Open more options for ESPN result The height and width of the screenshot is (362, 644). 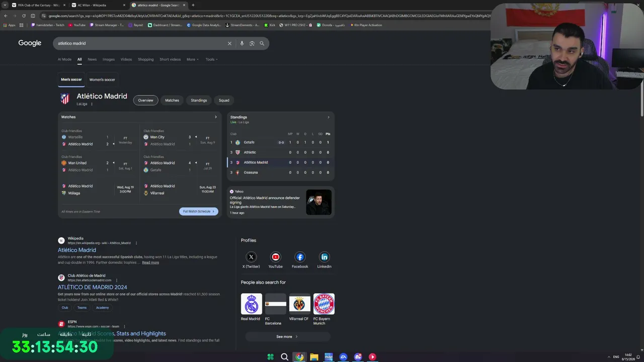point(124,326)
